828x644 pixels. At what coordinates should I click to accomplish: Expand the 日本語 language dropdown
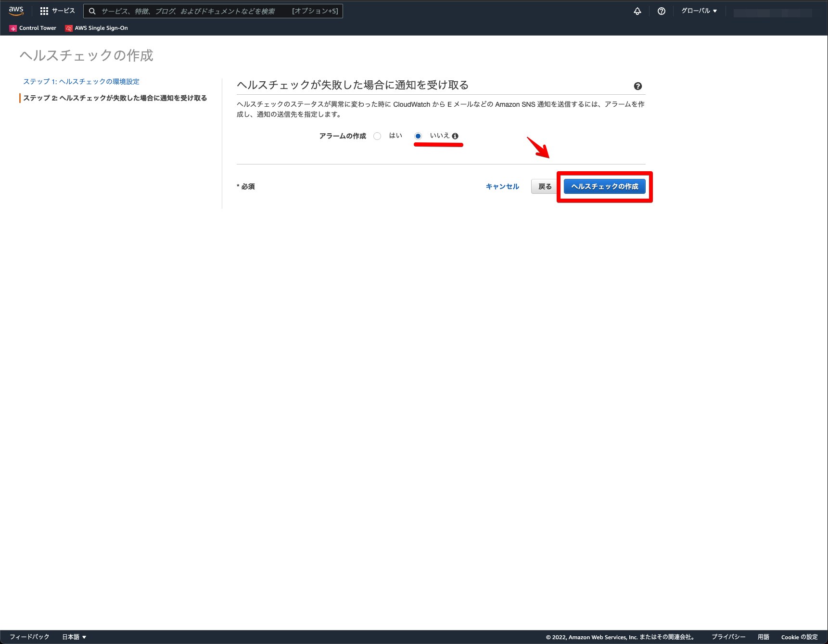tap(74, 637)
